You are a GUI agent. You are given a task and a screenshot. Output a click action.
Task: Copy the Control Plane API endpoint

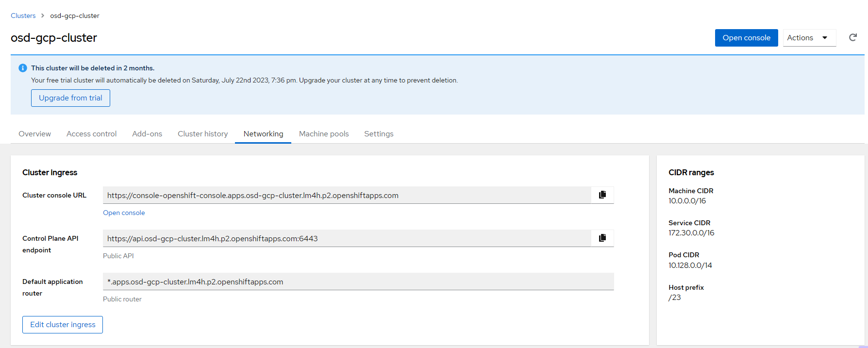point(602,238)
